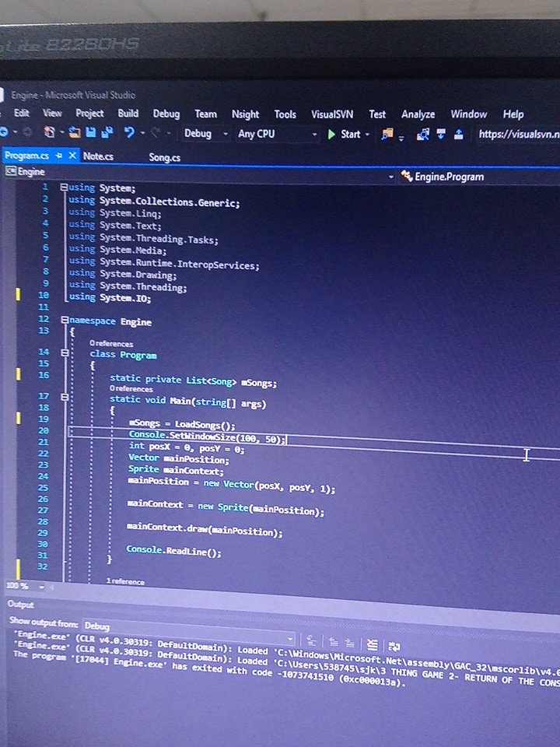Image resolution: width=560 pixels, height=747 pixels.
Task: Select the Program.cs tab
Action: 26,156
